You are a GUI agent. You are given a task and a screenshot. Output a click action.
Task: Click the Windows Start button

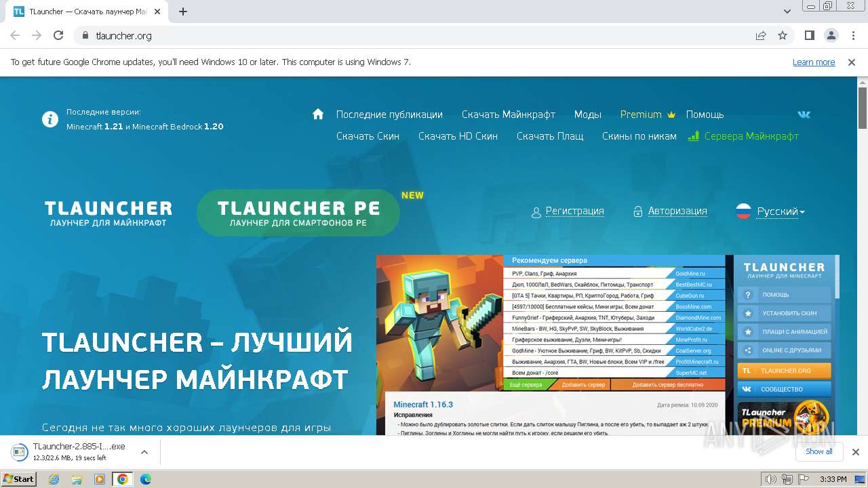[x=19, y=479]
